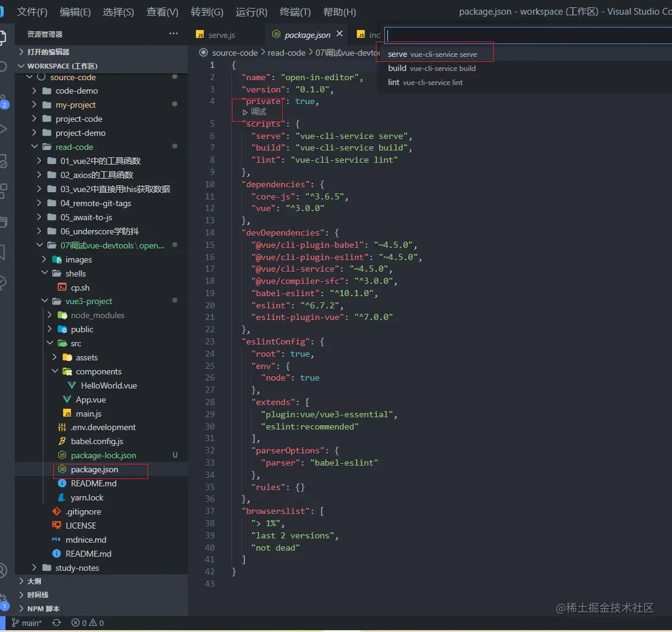Image resolution: width=672 pixels, height=632 pixels.
Task: Collapse the read-code folder chevron
Action: pyautogui.click(x=34, y=147)
